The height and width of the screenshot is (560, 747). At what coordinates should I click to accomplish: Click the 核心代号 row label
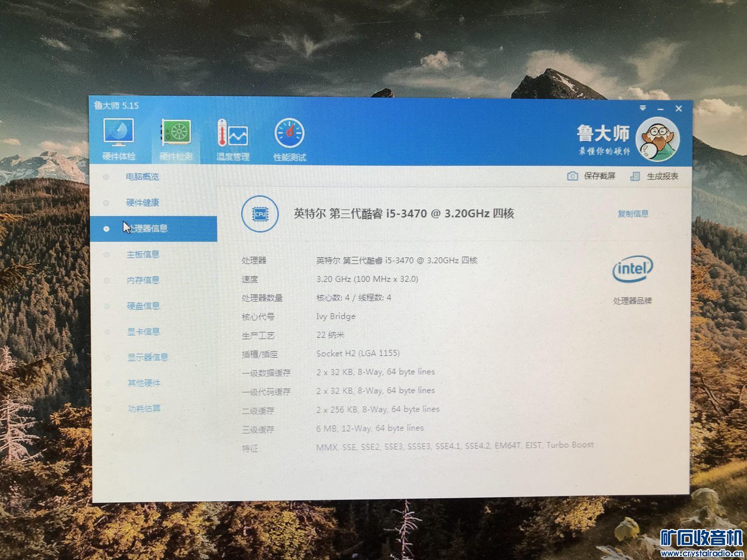pyautogui.click(x=258, y=317)
